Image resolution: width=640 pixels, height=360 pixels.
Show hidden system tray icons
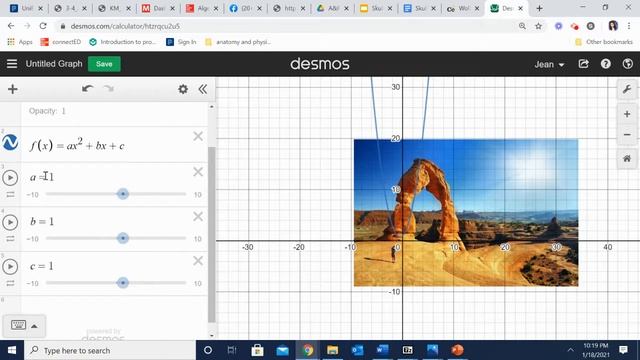coord(570,350)
